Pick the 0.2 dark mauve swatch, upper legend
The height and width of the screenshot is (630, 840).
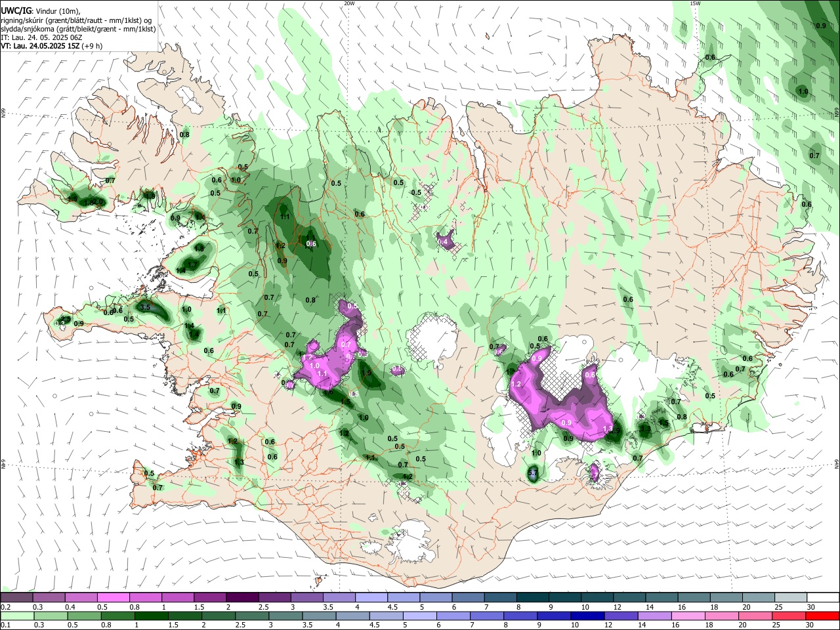coord(16,597)
